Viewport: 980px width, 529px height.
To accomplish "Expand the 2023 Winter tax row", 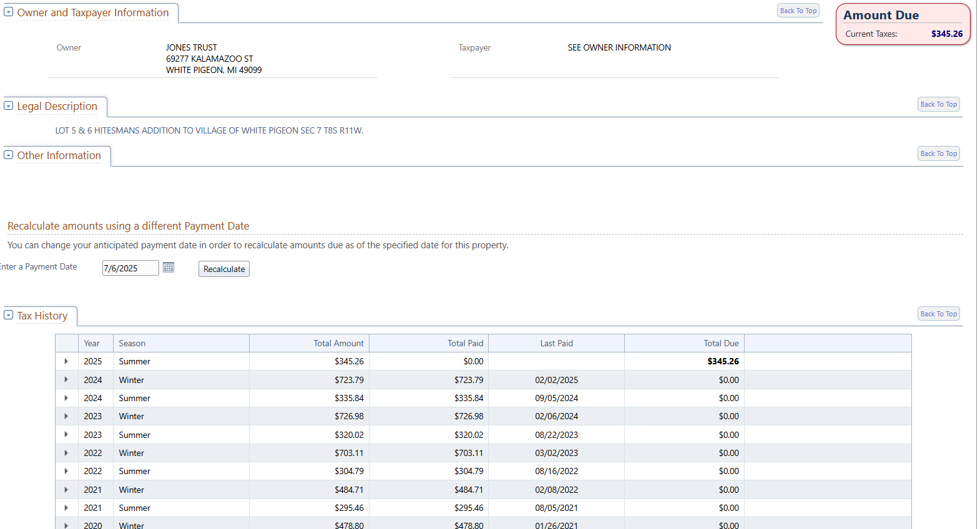I will tap(66, 416).
